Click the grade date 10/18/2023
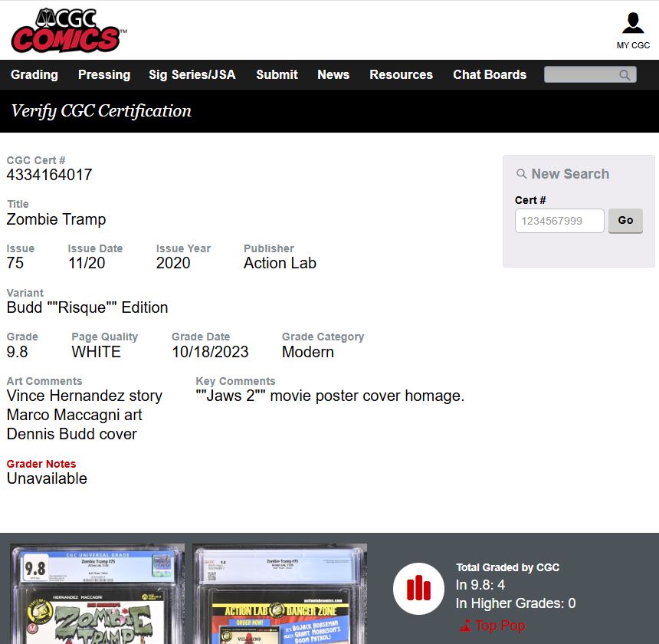659x644 pixels. 210,352
